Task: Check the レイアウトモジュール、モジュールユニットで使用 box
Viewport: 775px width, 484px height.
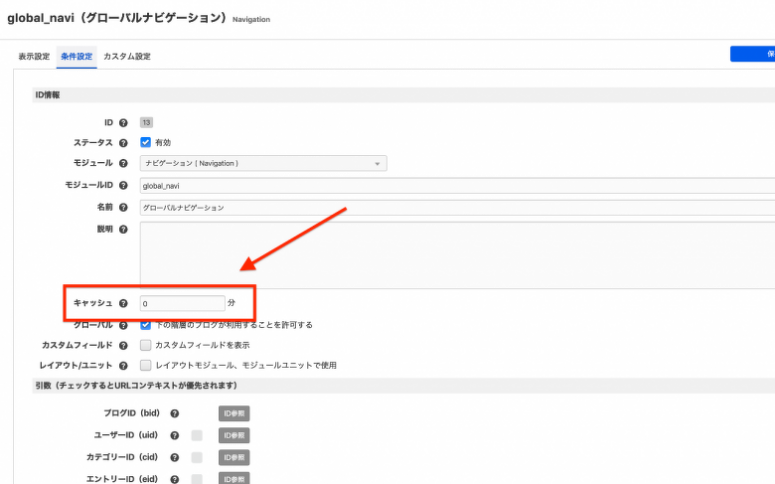Action: [x=146, y=365]
